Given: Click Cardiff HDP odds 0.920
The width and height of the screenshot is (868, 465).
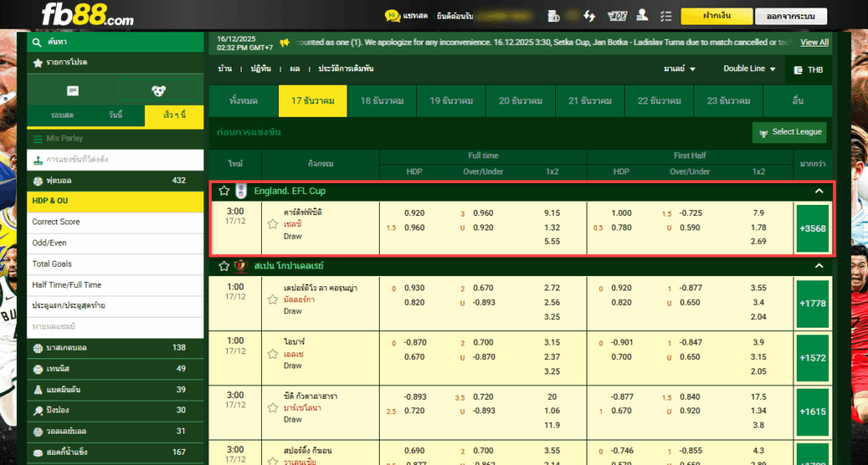Looking at the screenshot, I should coord(414,213).
